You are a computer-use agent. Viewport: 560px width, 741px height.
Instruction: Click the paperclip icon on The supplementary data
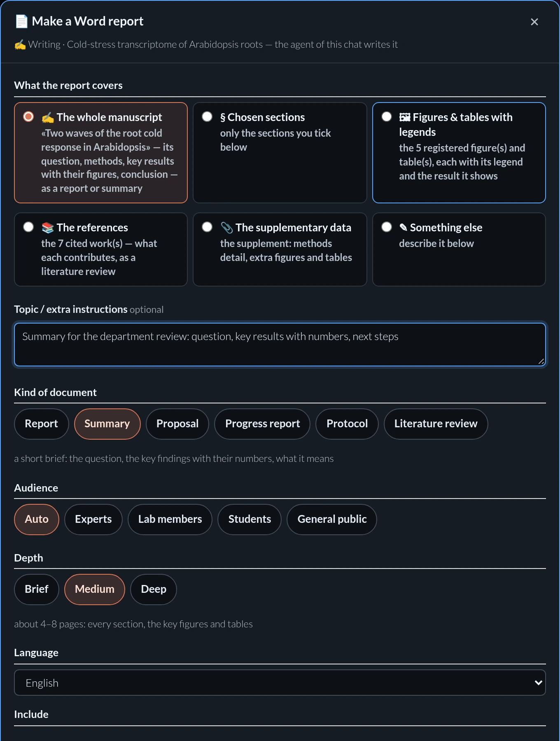227,228
